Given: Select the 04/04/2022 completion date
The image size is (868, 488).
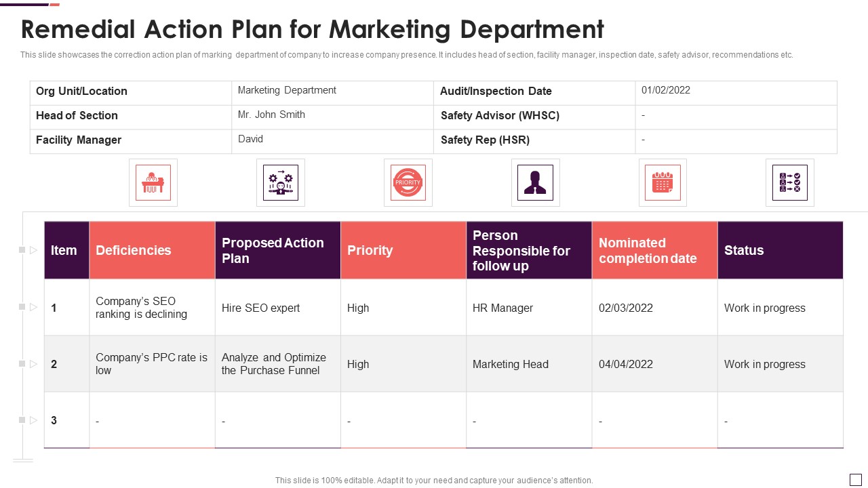Looking at the screenshot, I should pos(655,364).
